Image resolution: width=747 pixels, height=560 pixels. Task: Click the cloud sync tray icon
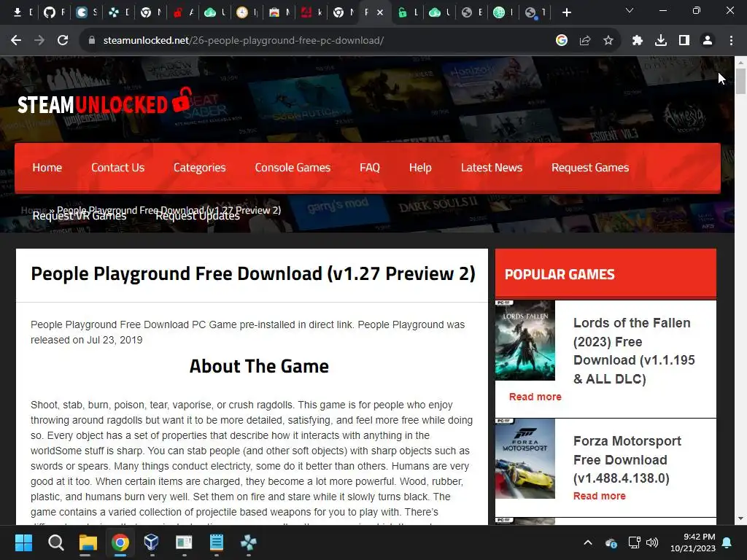[611, 542]
